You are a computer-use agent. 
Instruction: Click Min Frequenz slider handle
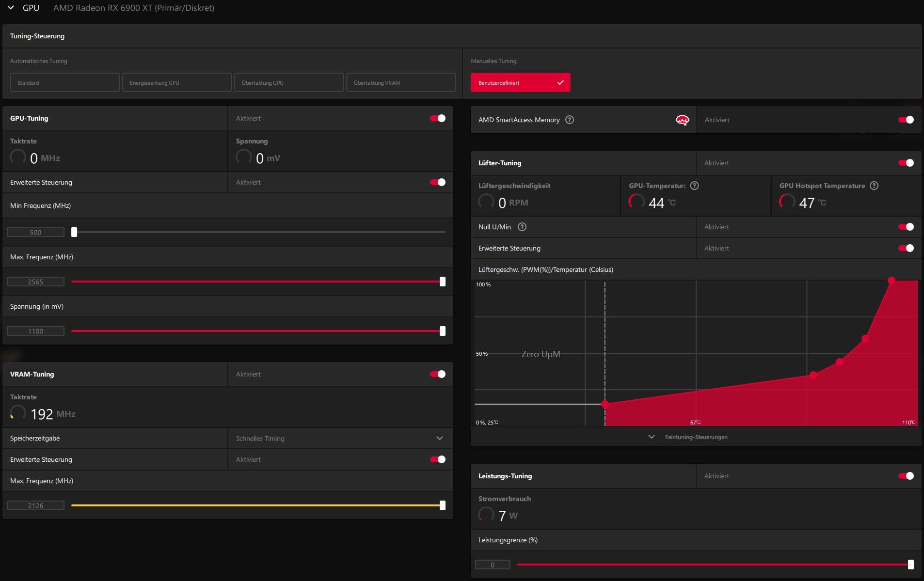pyautogui.click(x=74, y=232)
